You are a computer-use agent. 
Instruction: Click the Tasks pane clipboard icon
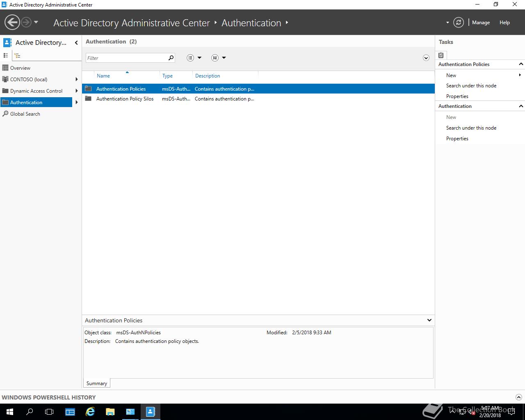(441, 55)
